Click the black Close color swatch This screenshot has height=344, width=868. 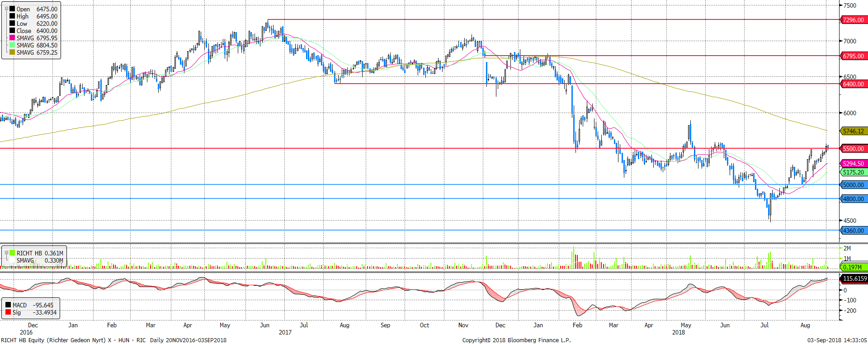coord(12,30)
